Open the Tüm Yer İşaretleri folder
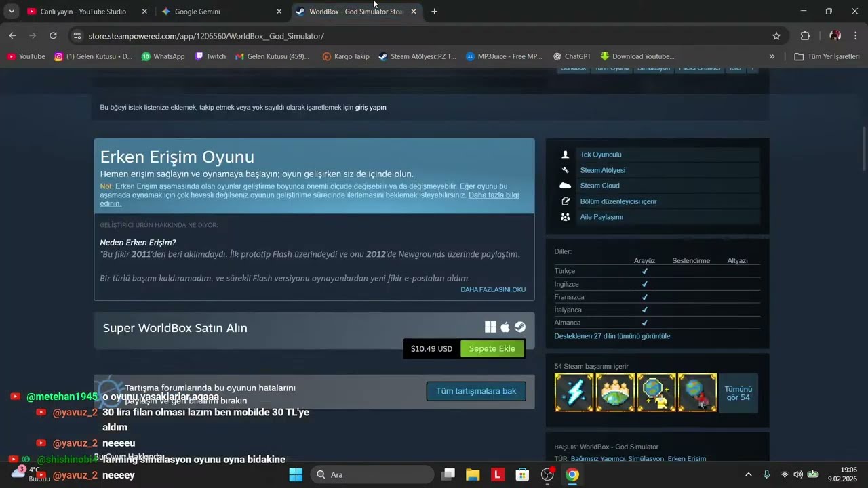 coord(827,56)
